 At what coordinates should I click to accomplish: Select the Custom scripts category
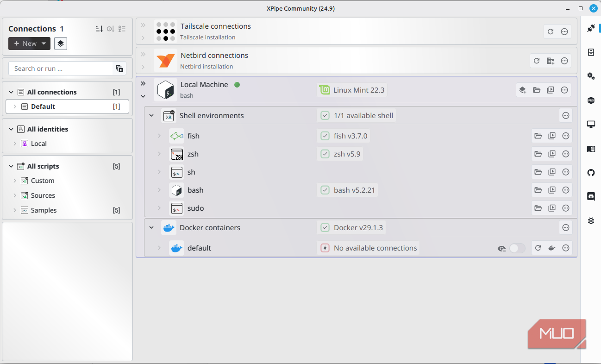(x=68, y=181)
